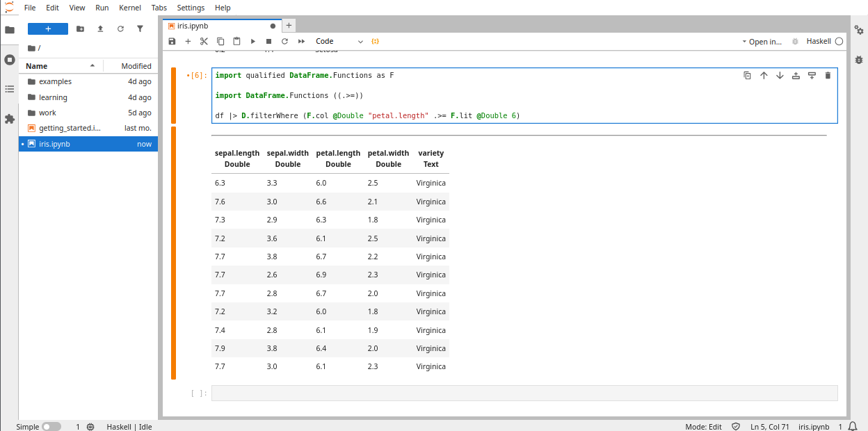Insert a cell below this cell icon
Screen dimensions: 868x431
(x=812, y=76)
